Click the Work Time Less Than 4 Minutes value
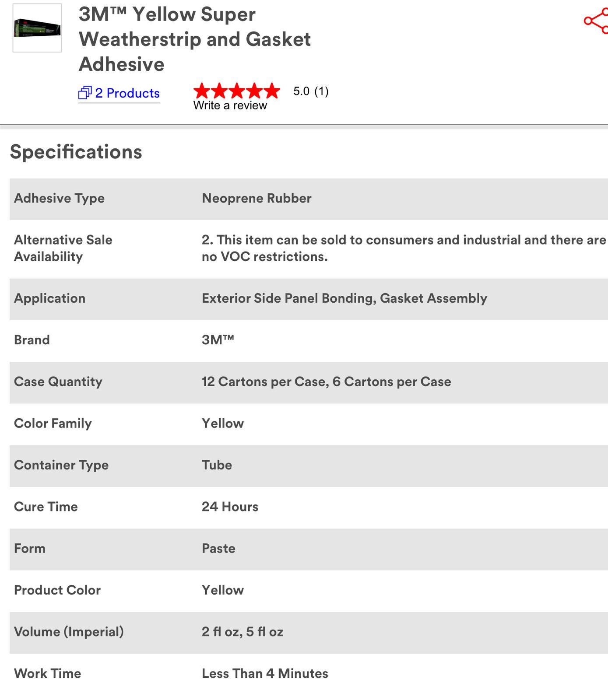 (x=265, y=673)
